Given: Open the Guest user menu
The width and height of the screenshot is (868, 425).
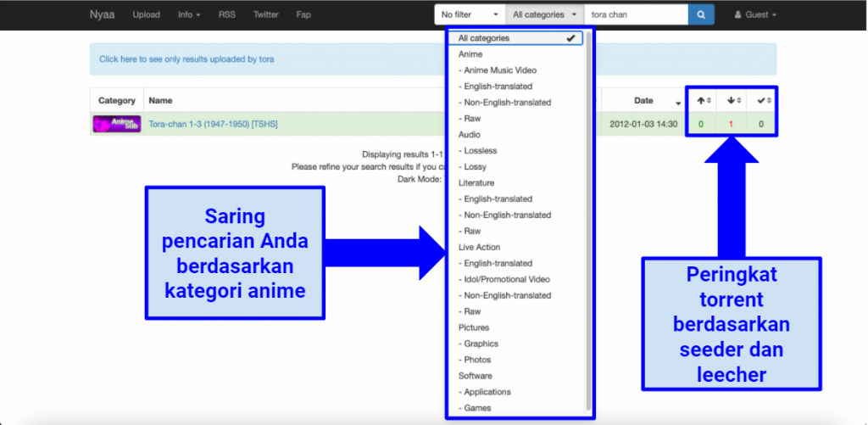Looking at the screenshot, I should [754, 14].
